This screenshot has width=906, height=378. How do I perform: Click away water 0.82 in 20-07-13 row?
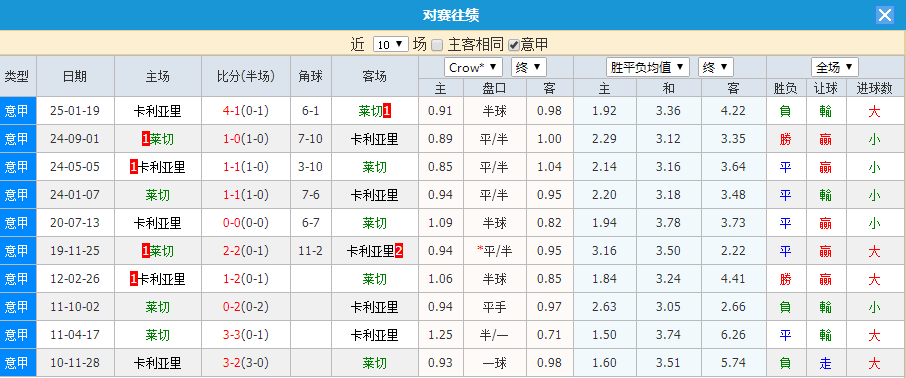pos(549,223)
